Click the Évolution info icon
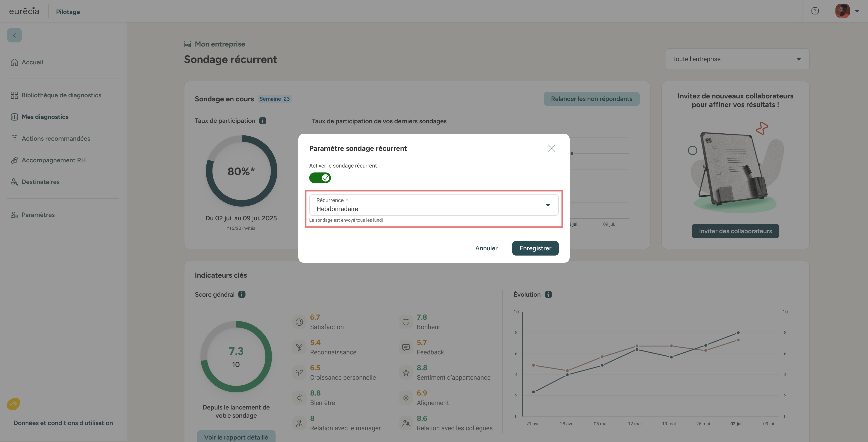This screenshot has width=868, height=442. [548, 295]
